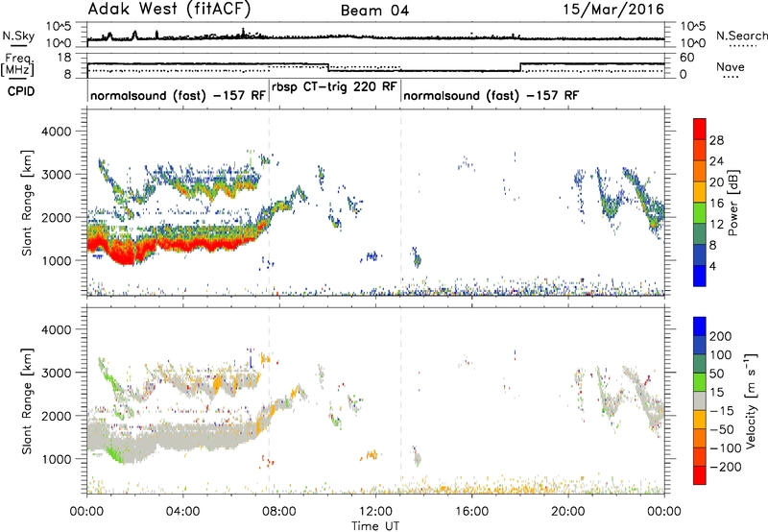Click the 'rbsp CT-trig 220 RF' label
Image resolution: width=768 pixels, height=532 pixels.
(334, 87)
